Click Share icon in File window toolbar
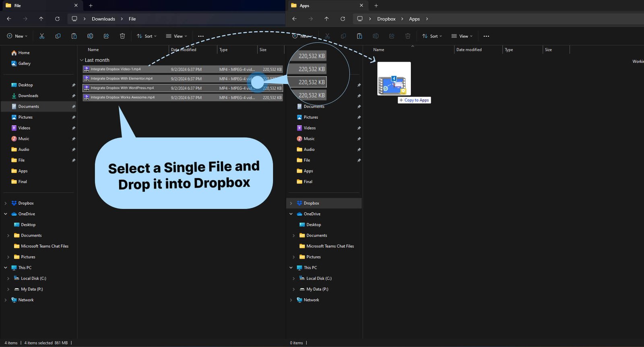 click(106, 36)
